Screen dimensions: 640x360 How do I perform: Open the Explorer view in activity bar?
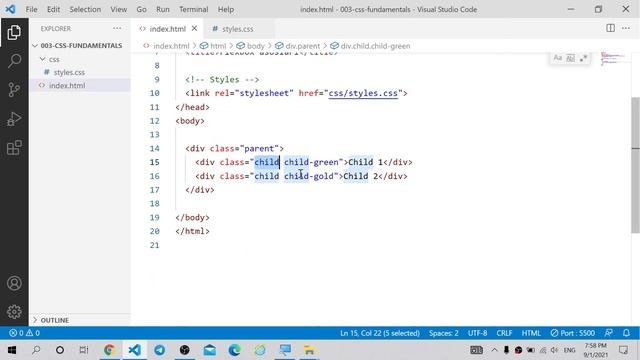coord(14,33)
